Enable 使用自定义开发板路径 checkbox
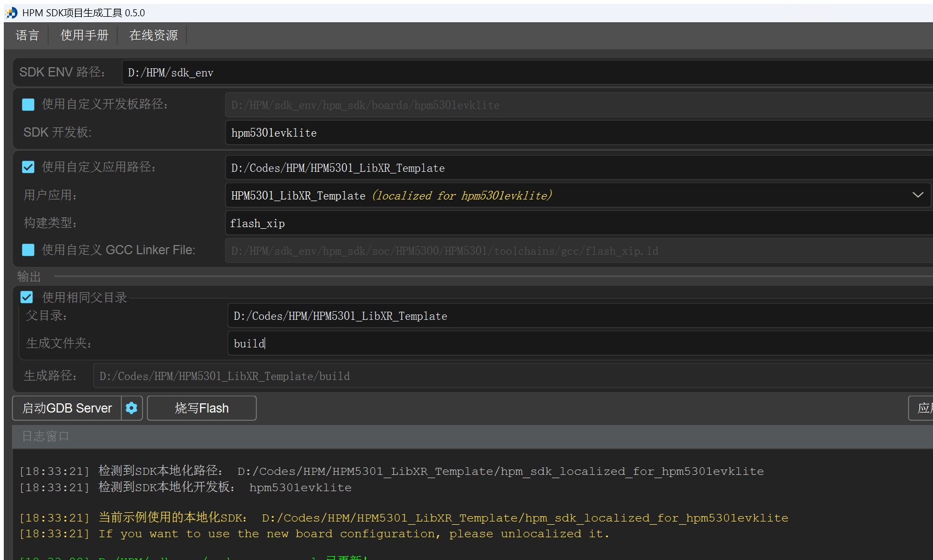This screenshot has width=933, height=560. (28, 104)
